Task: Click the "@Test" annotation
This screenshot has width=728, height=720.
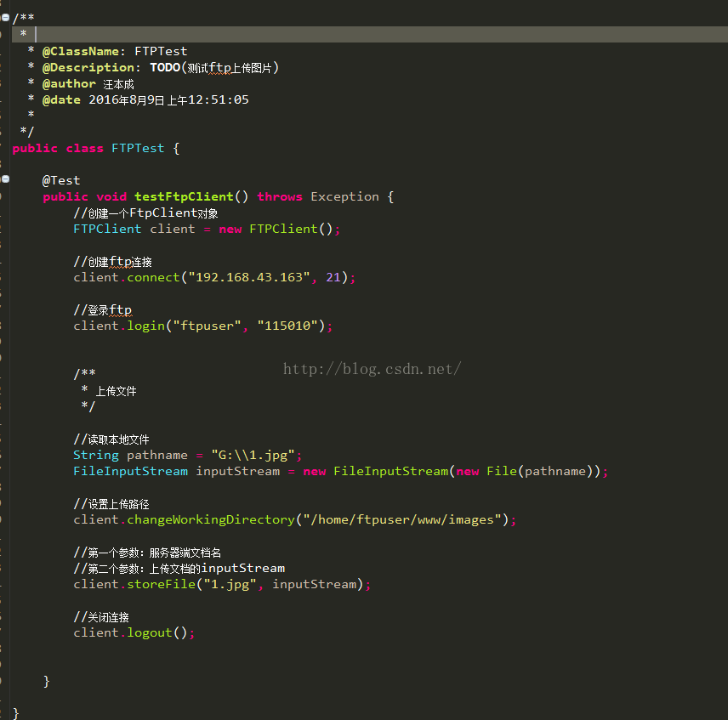Action: pyautogui.click(x=61, y=180)
